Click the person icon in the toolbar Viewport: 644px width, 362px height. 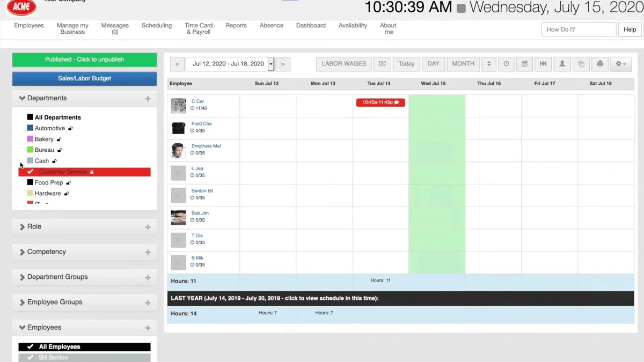[x=562, y=64]
